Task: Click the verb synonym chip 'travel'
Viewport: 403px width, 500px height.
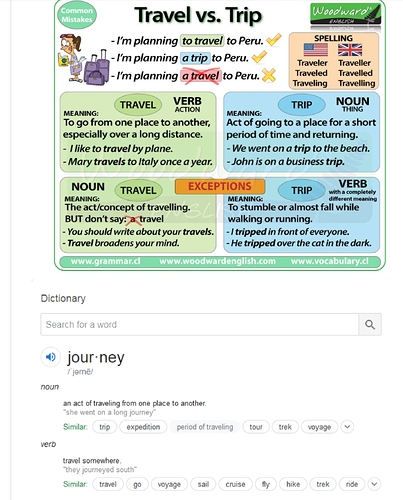Action: (x=108, y=484)
